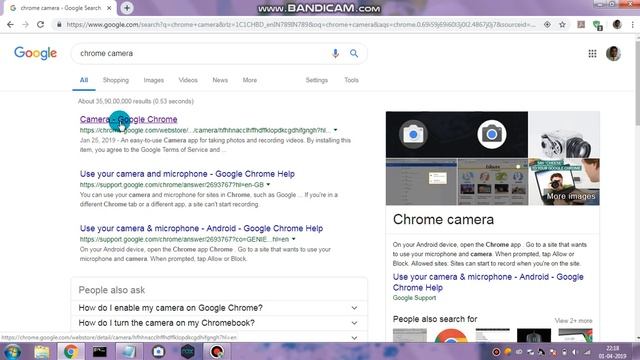Screen dimensions: 640x360
Task: Expand 'How do I enable my camera on Google Chrome?'
Action: tap(219, 308)
